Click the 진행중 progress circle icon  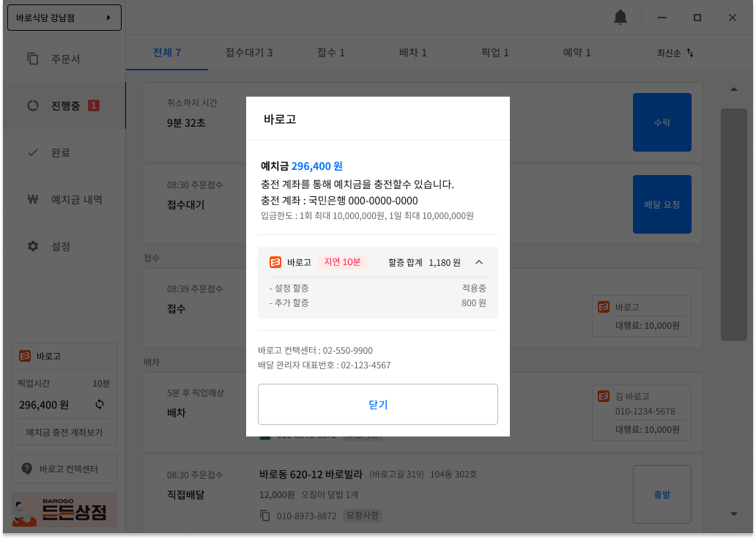[33, 105]
